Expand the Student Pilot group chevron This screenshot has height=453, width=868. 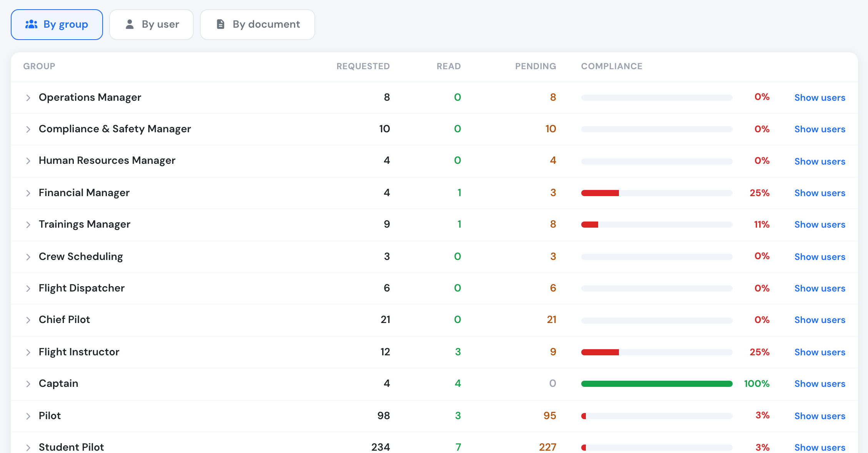click(28, 448)
